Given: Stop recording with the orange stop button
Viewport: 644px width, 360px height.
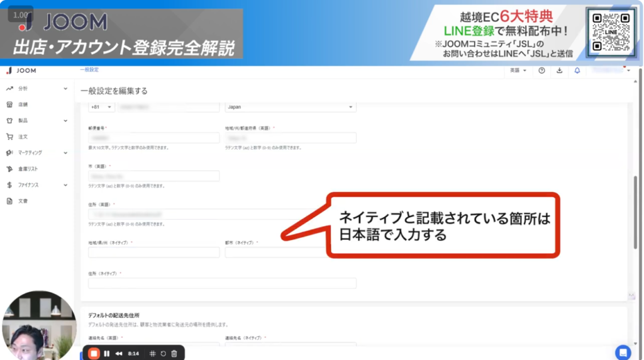Looking at the screenshot, I should (x=94, y=353).
